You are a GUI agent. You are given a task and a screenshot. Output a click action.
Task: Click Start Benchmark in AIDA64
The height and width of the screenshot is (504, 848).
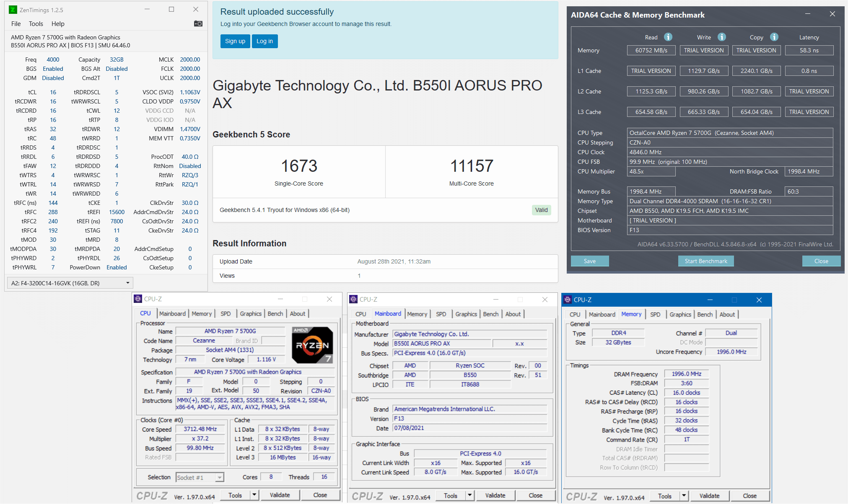[x=706, y=261]
